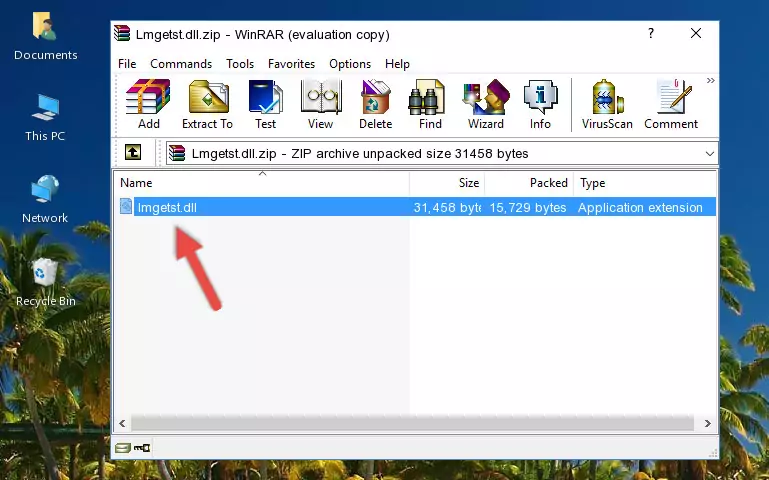Click the title bar question mark help button
This screenshot has height=480, width=769.
click(651, 33)
